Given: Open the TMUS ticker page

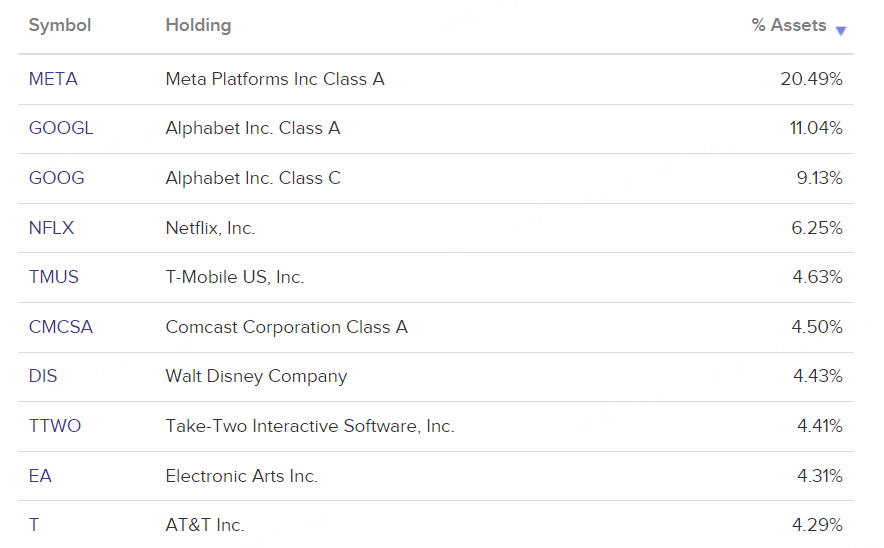Looking at the screenshot, I should tap(54, 277).
